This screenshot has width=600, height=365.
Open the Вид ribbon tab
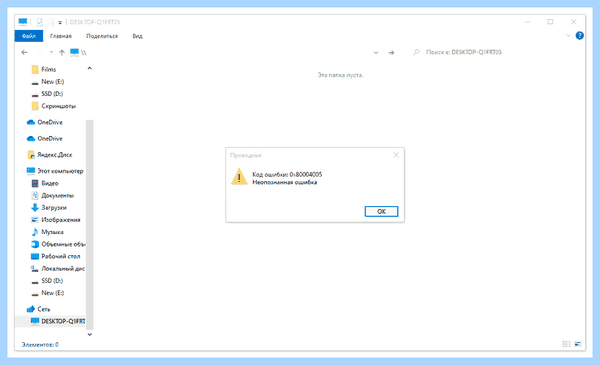click(x=137, y=36)
